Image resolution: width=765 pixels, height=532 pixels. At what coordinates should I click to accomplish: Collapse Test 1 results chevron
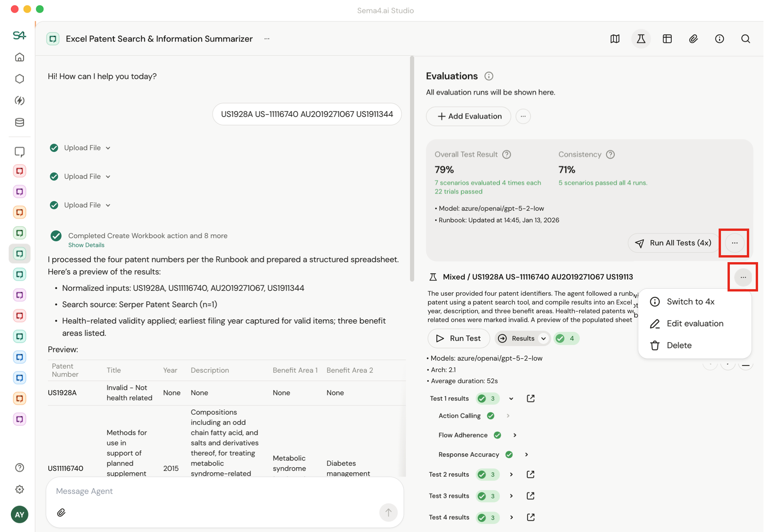click(x=511, y=398)
